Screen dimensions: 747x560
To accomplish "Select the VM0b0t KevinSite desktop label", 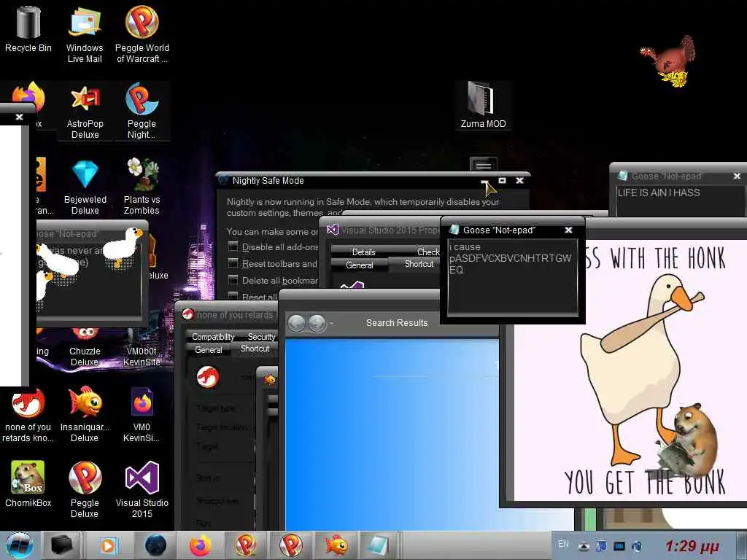I will click(x=142, y=357).
